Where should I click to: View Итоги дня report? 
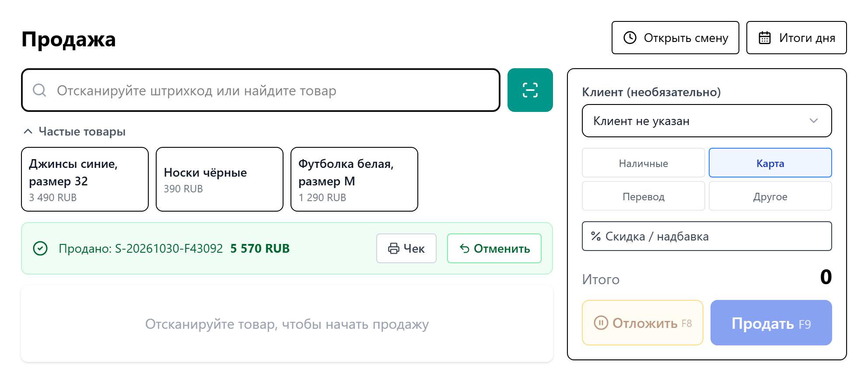(796, 38)
